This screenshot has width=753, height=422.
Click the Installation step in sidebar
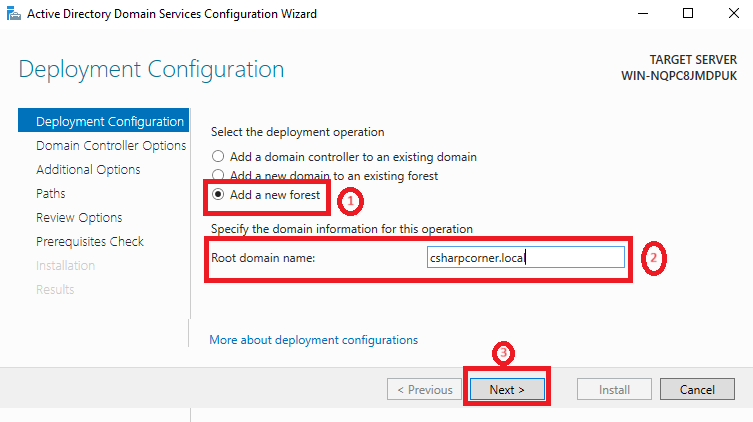[65, 265]
